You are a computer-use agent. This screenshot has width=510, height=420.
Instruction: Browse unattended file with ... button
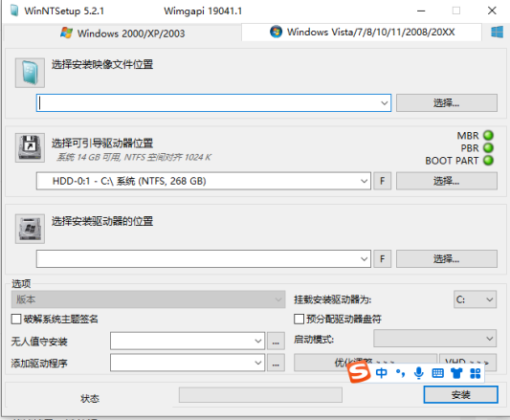click(276, 341)
